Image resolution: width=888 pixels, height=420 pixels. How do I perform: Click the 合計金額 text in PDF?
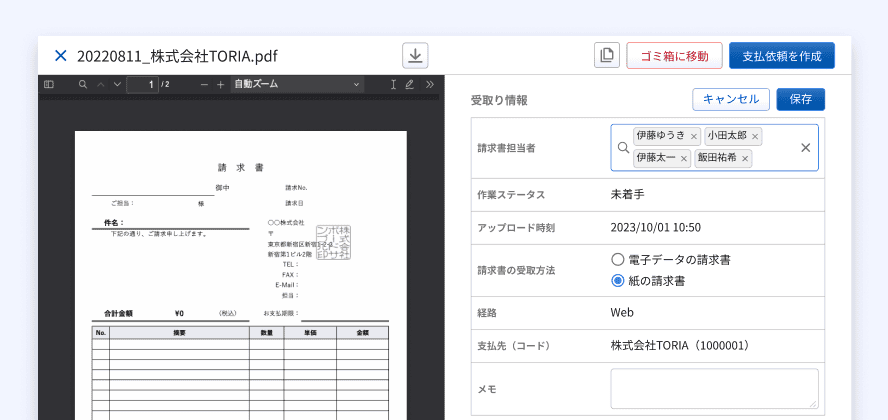(118, 314)
